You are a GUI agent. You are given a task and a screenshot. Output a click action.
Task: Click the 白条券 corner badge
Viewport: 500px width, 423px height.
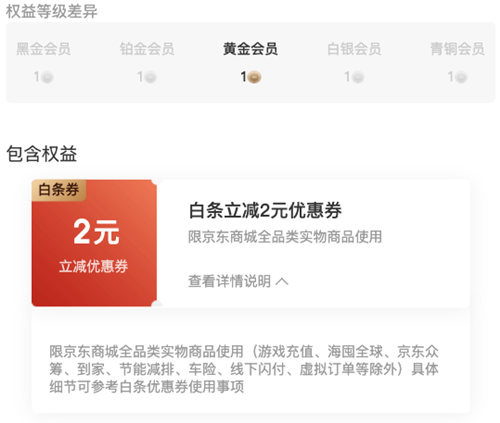(59, 190)
